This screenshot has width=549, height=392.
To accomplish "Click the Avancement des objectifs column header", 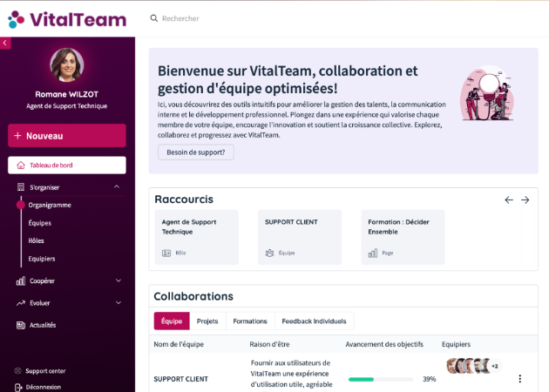I will pos(384,344).
